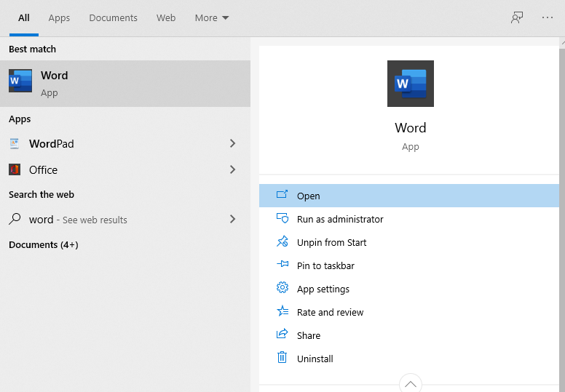Open the feedback person icon at top right
The image size is (565, 392).
point(517,17)
